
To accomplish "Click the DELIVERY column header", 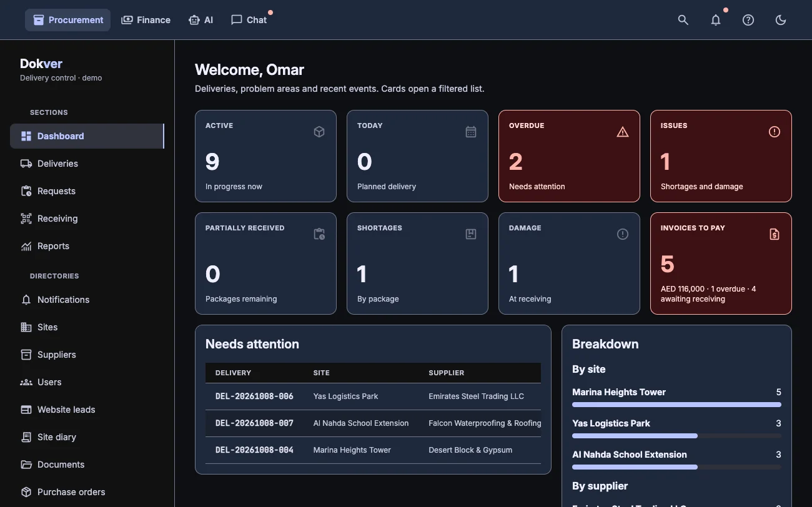I will 233,373.
